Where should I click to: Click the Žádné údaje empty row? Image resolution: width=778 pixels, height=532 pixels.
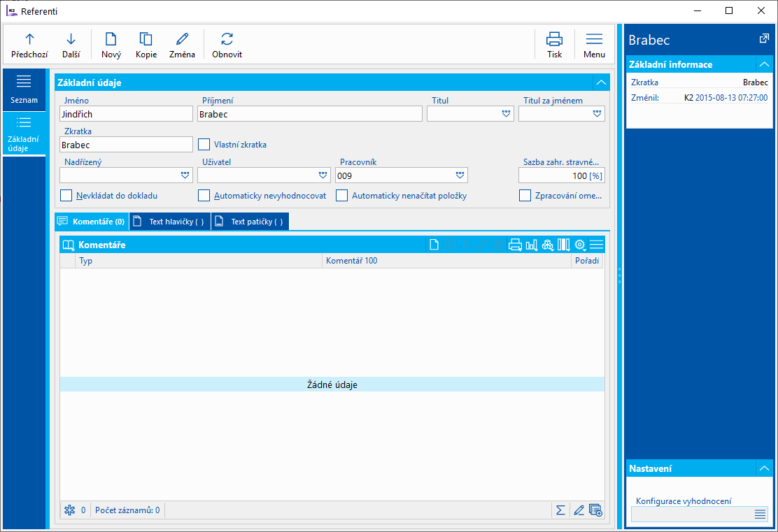332,384
